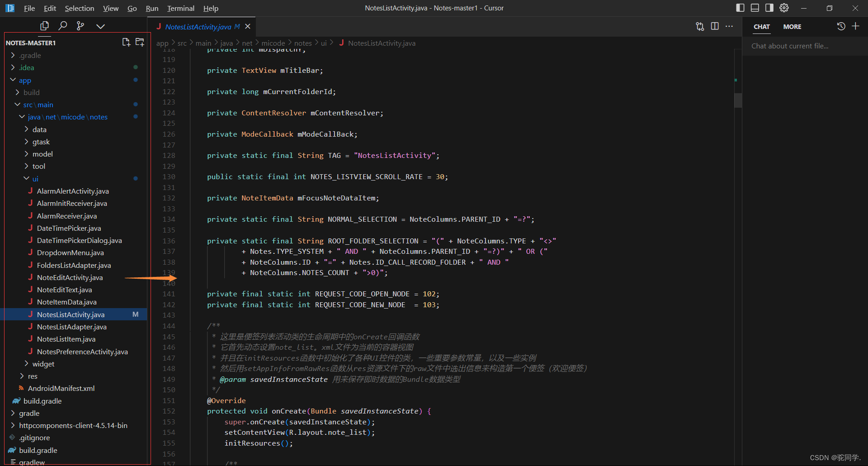This screenshot has width=868, height=466.
Task: Open FoldersListAdapter.java file
Action: pyautogui.click(x=74, y=265)
